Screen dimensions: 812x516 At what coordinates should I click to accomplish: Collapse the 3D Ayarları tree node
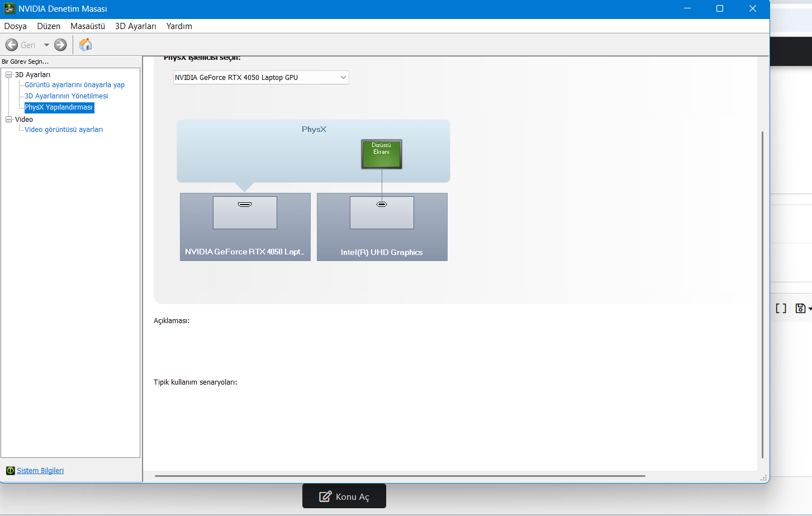click(8, 74)
